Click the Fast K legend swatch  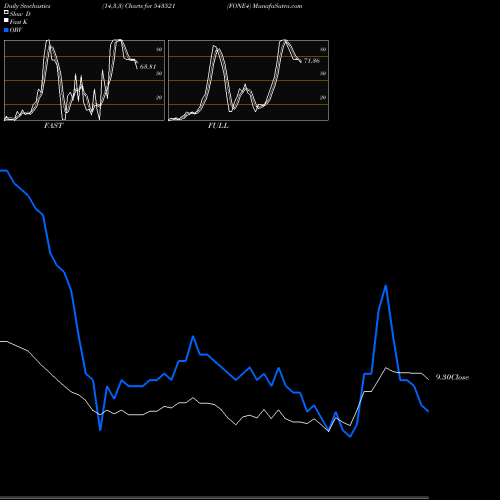click(6, 21)
